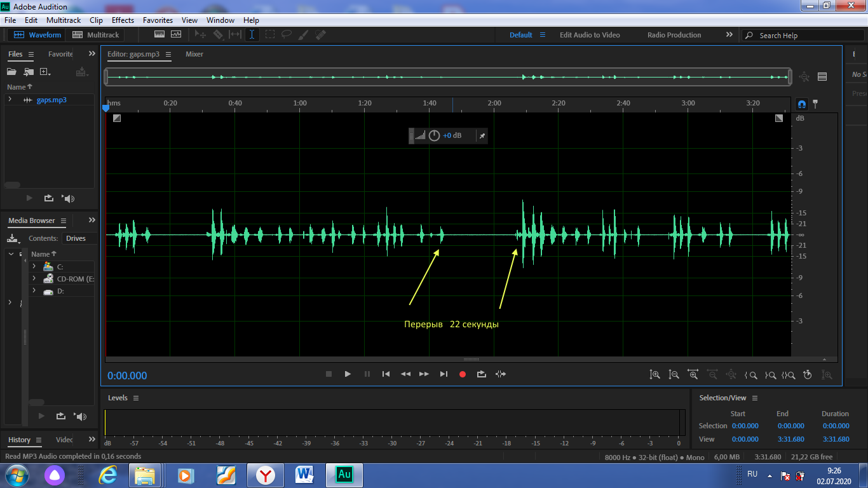Show the spectral frequency display
868x488 pixels.
pos(159,35)
